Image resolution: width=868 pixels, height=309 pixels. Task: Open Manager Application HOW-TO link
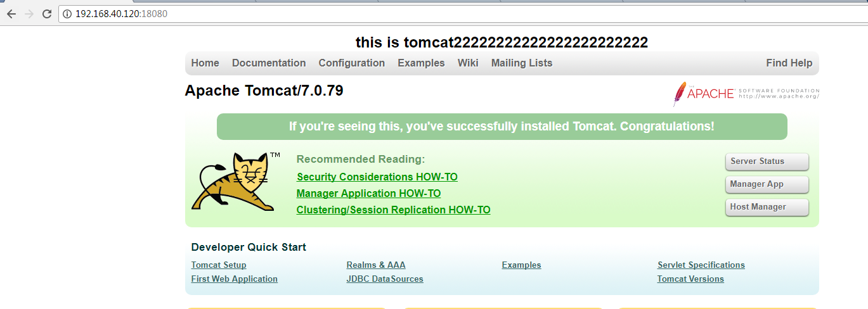368,193
